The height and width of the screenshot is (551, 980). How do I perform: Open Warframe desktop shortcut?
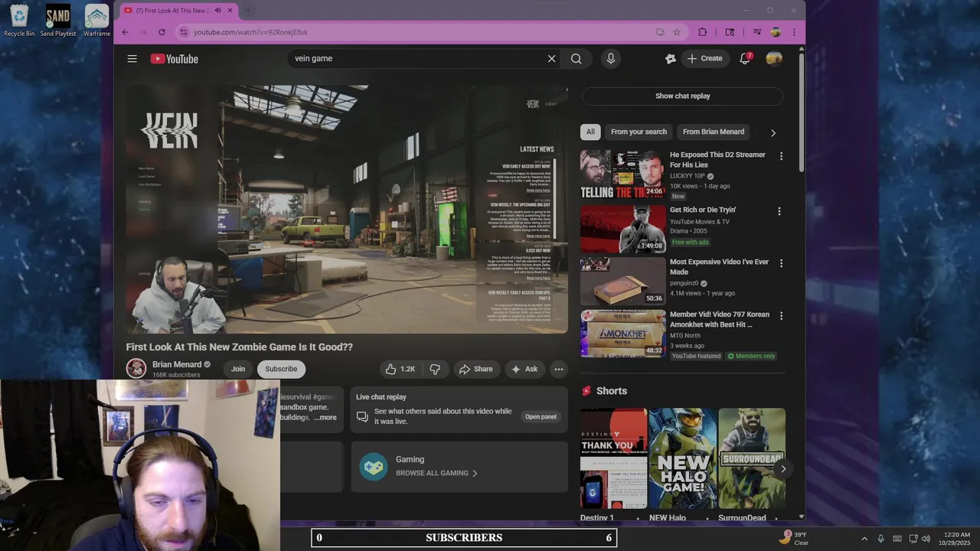tap(96, 21)
